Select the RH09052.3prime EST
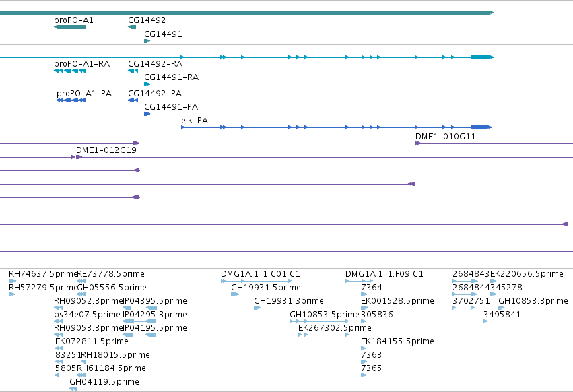573x392 pixels. coord(88,301)
